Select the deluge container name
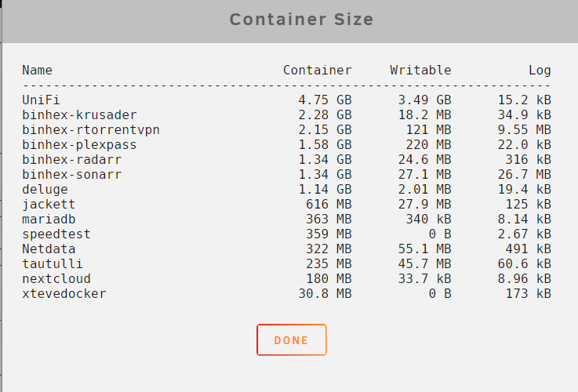 coord(45,190)
